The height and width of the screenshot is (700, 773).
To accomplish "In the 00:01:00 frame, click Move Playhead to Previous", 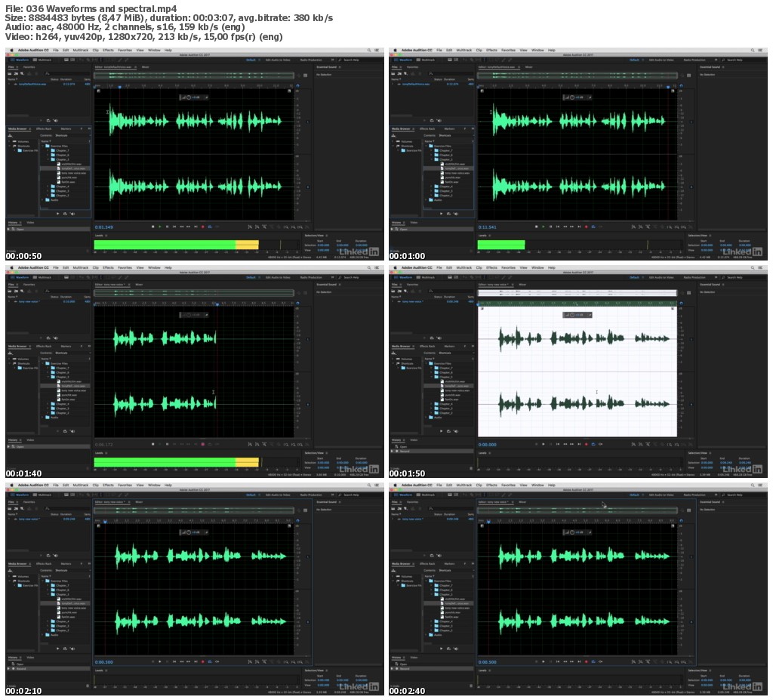I will (x=558, y=227).
